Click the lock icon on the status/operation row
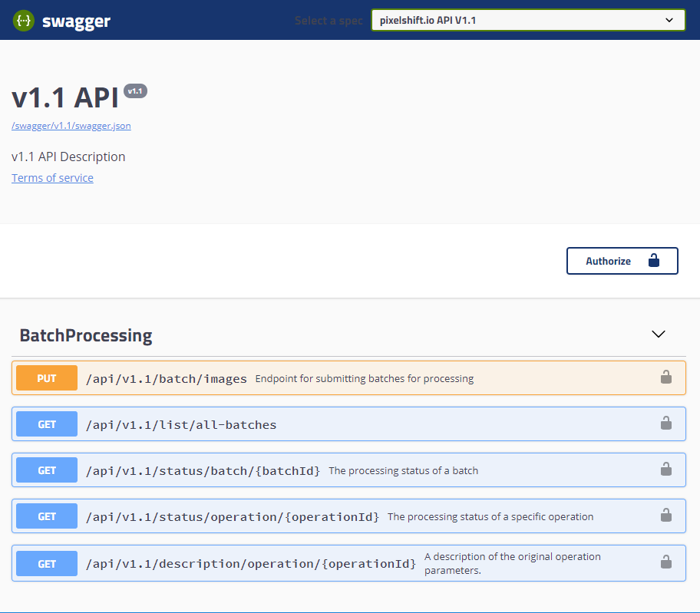Image resolution: width=700 pixels, height=613 pixels. point(666,515)
